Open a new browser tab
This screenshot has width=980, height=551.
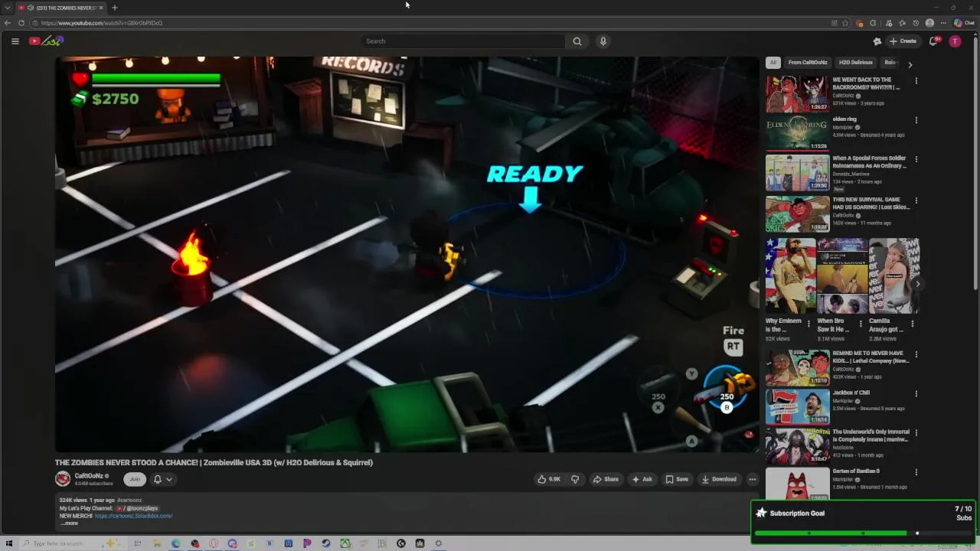click(114, 8)
